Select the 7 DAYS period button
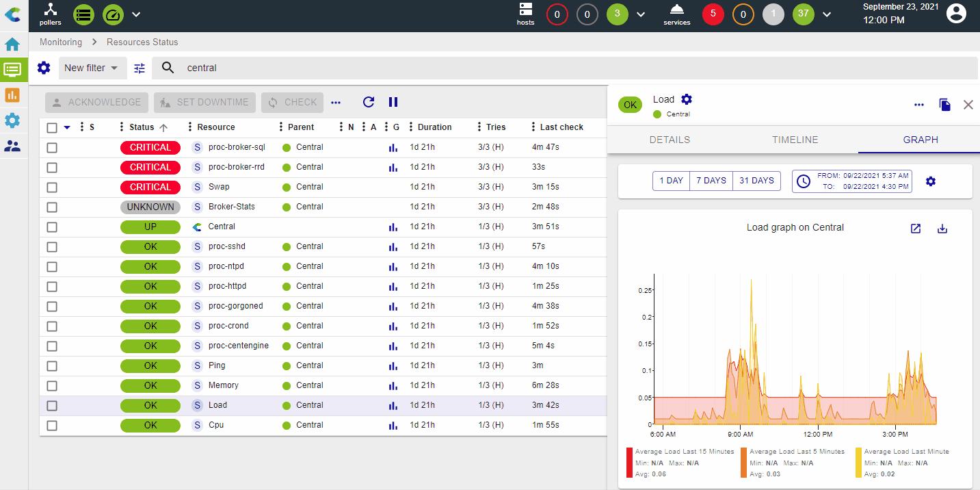The image size is (980, 490). pos(711,181)
